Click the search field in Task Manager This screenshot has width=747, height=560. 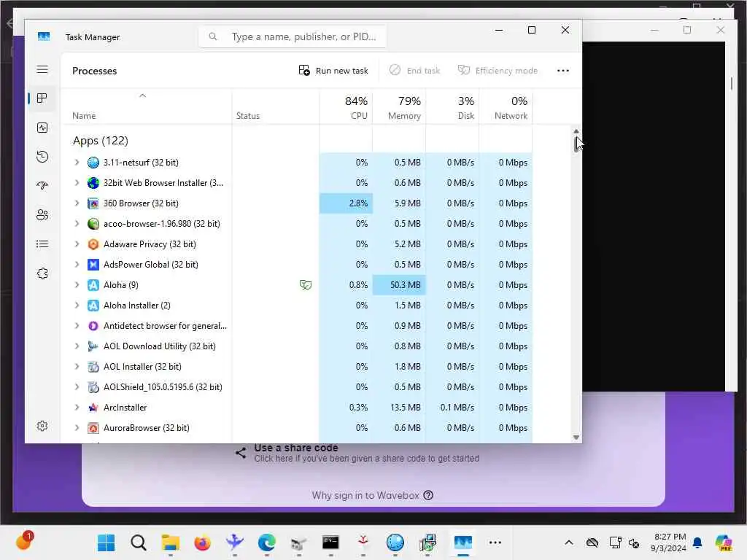[293, 36]
